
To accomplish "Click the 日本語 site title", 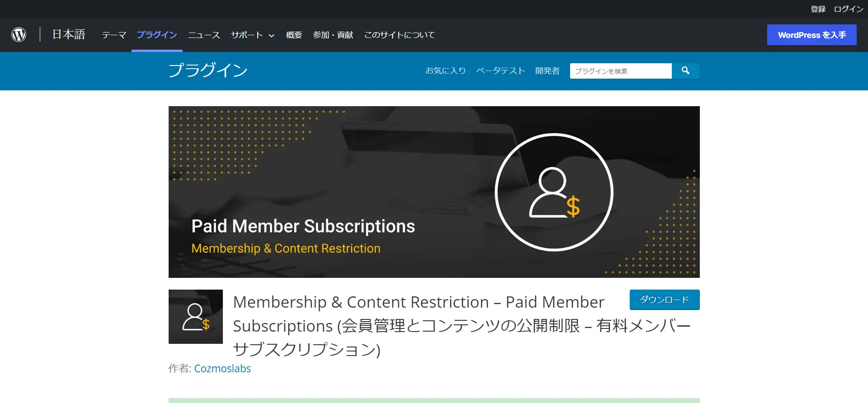I will click(x=69, y=34).
